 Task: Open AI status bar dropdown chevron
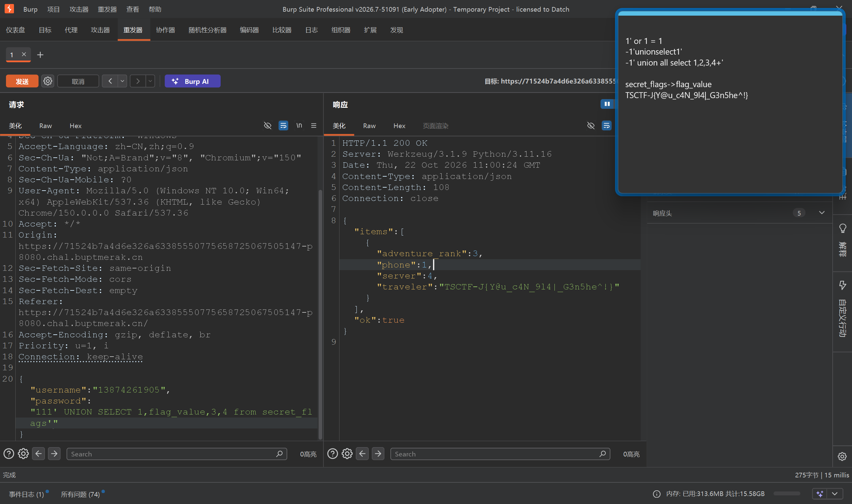click(834, 494)
